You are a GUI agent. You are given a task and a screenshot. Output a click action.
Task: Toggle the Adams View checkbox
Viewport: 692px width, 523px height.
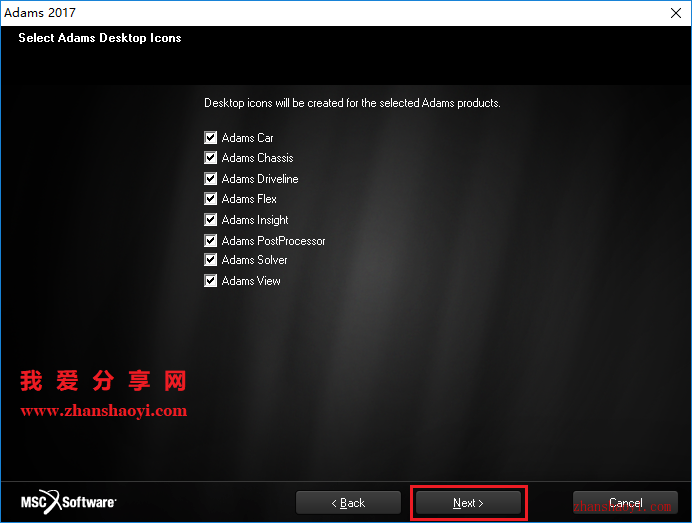tap(211, 281)
